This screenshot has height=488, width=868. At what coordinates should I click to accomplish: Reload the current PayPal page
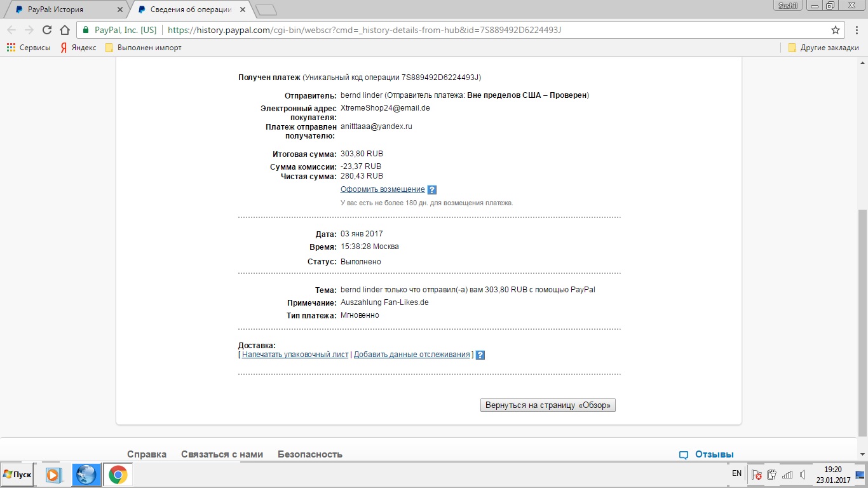tap(46, 30)
